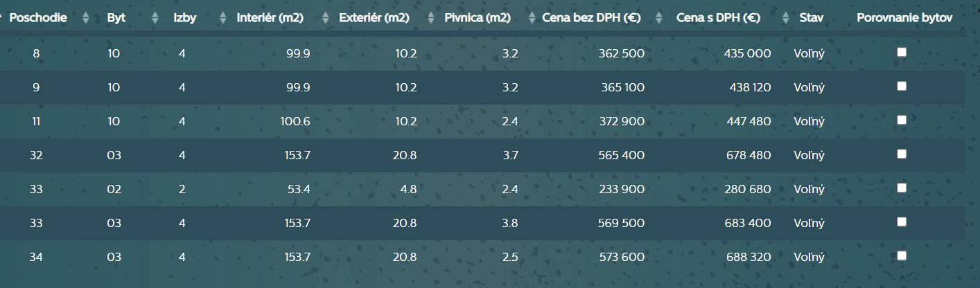The width and height of the screenshot is (980, 288).
Task: Select compare checkbox for 233 900 apartment
Action: point(902,188)
